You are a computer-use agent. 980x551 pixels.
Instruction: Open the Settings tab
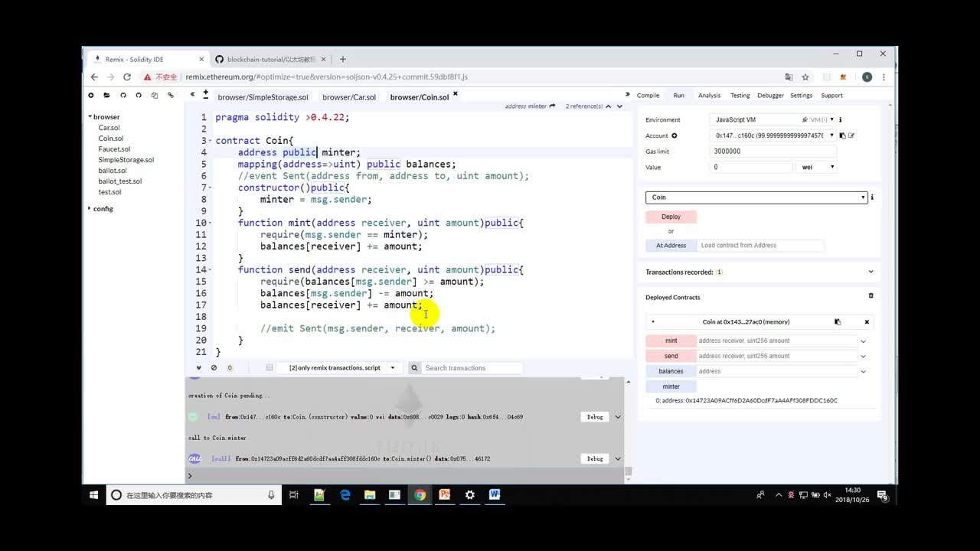pyautogui.click(x=801, y=96)
